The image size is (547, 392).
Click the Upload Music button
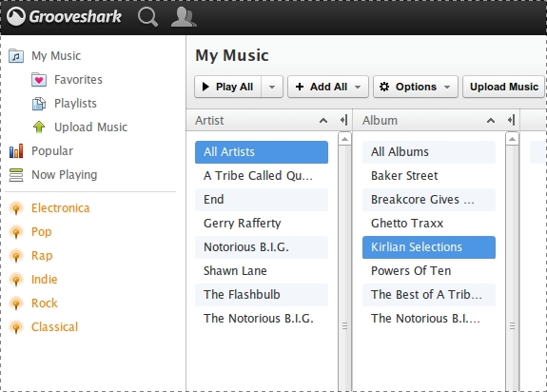pyautogui.click(x=504, y=87)
